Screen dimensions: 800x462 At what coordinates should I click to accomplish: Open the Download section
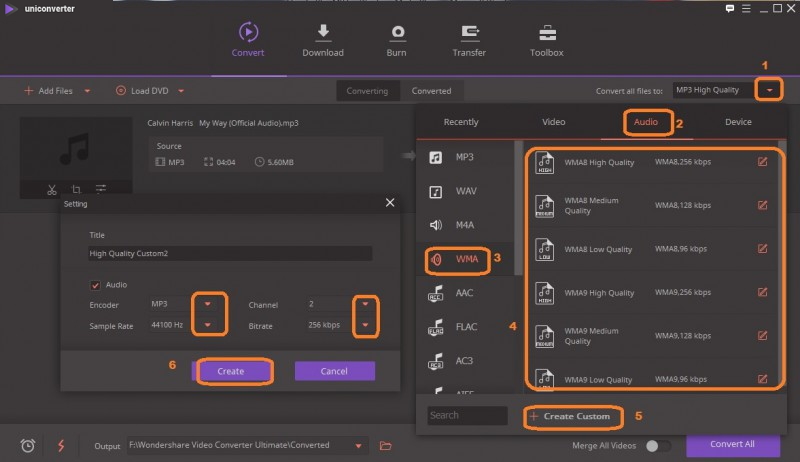(x=323, y=40)
